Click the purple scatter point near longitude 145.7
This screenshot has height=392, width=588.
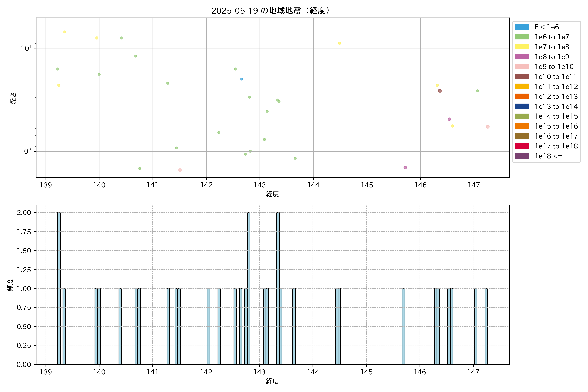[405, 168]
